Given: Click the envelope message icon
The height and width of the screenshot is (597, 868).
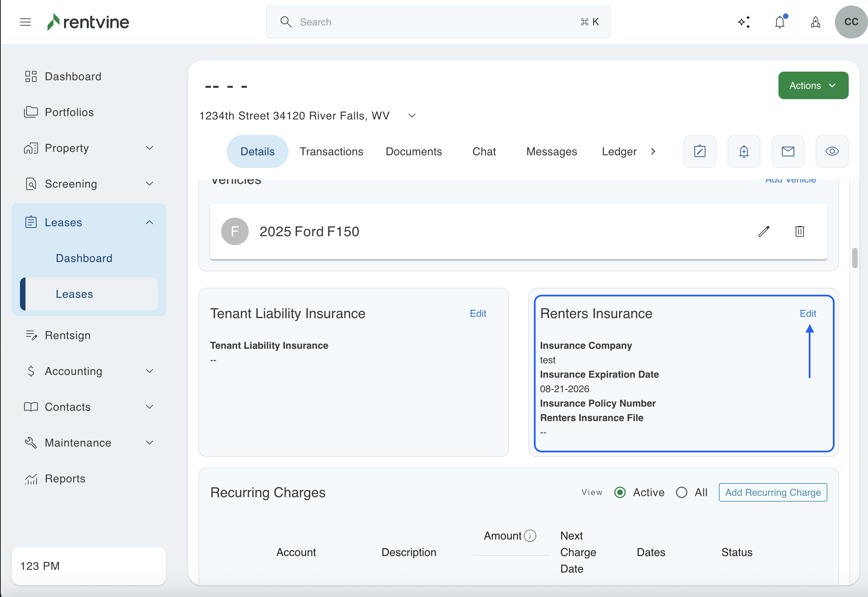Looking at the screenshot, I should 788,151.
